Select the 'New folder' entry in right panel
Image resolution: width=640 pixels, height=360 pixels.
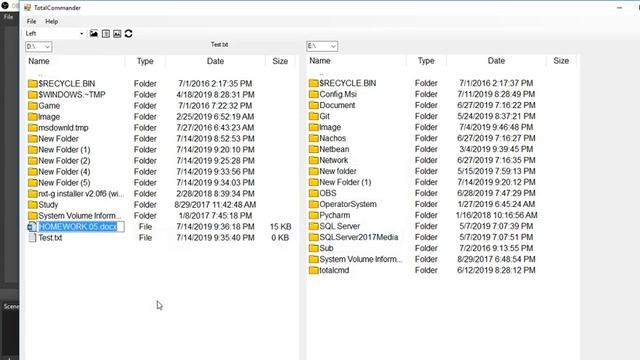click(333, 171)
